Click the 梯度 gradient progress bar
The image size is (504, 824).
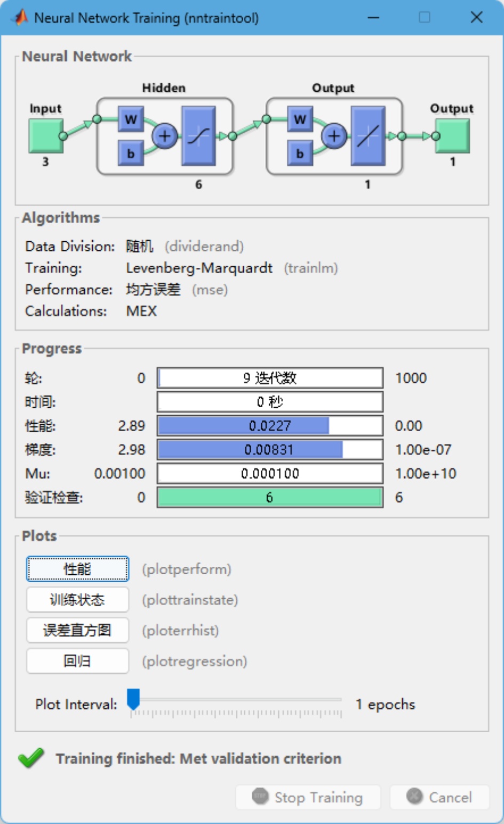[x=270, y=449]
